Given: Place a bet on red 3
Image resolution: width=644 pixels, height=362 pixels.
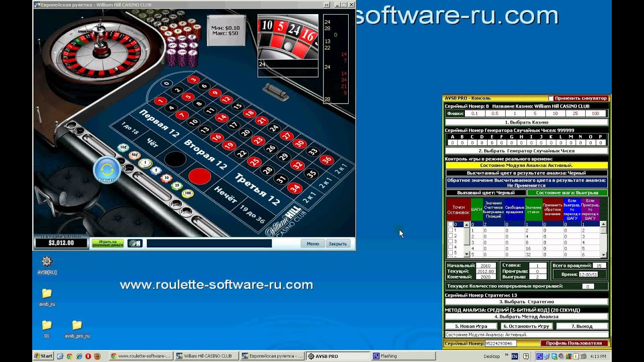Looking at the screenshot, I should pos(193,79).
